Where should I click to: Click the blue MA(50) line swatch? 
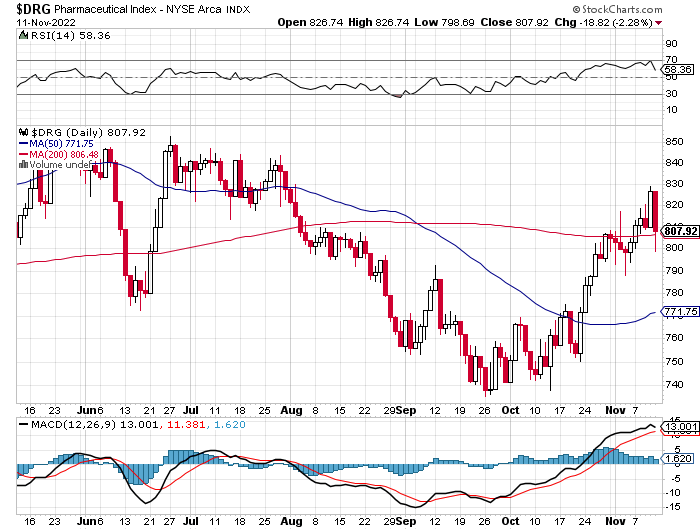pyautogui.click(x=22, y=143)
